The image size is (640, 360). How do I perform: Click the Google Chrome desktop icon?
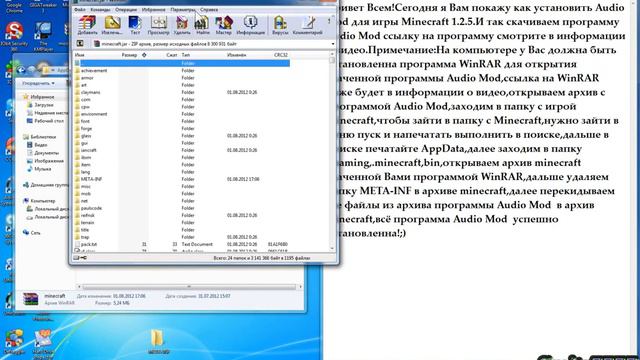coord(14,7)
